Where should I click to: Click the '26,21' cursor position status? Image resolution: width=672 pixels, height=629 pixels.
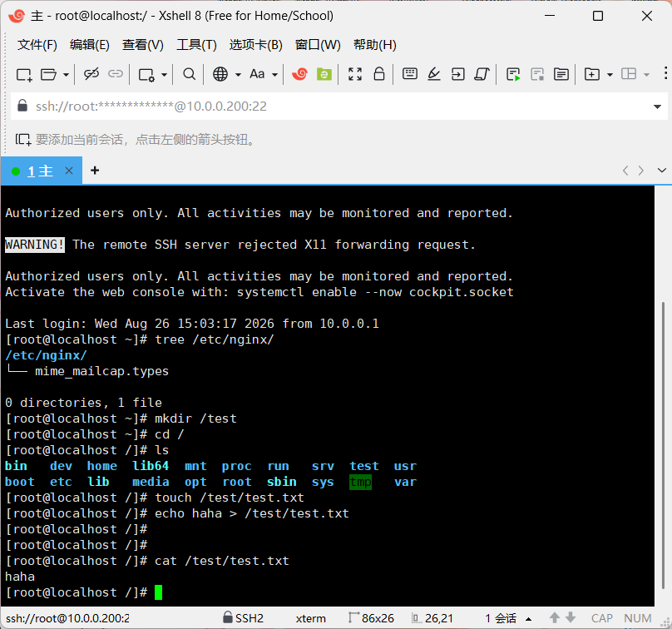click(432, 618)
